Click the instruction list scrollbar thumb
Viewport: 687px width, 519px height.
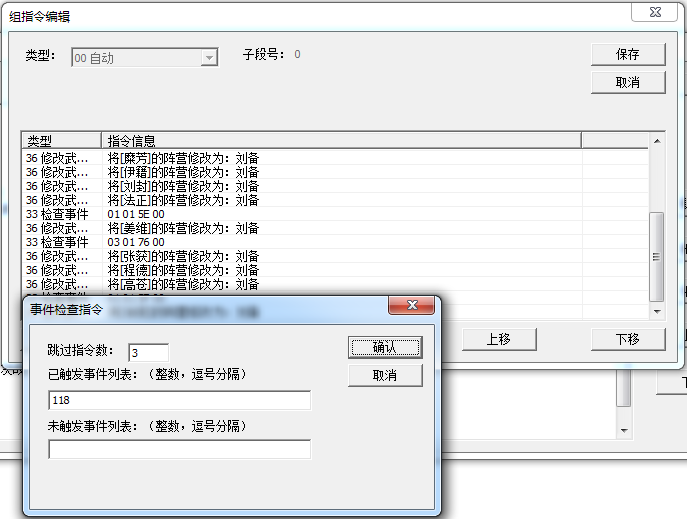[x=656, y=257]
